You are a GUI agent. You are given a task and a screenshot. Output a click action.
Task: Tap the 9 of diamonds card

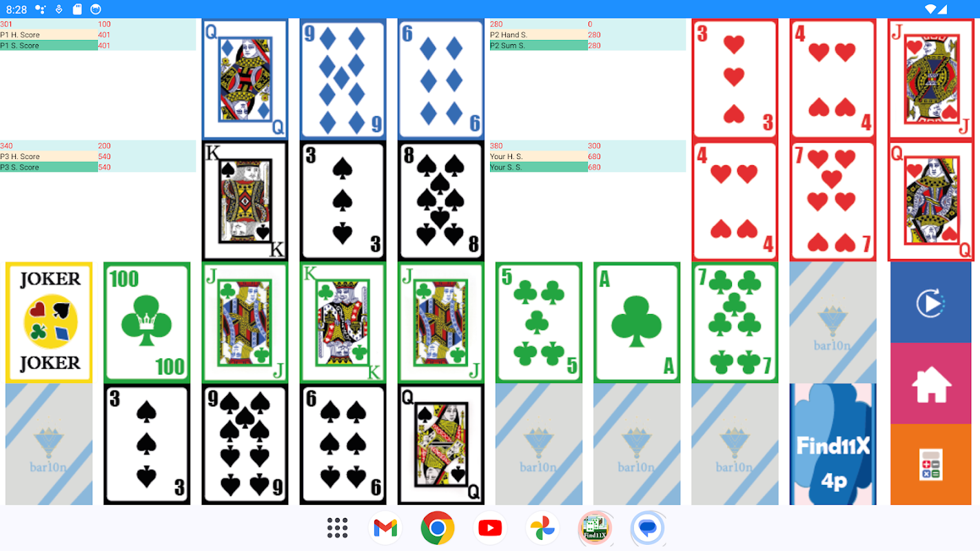coord(343,79)
